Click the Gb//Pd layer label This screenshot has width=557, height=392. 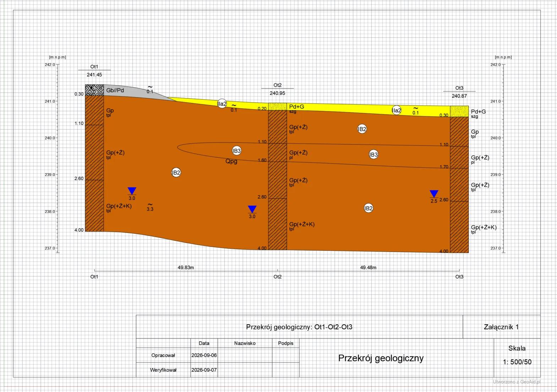115,90
